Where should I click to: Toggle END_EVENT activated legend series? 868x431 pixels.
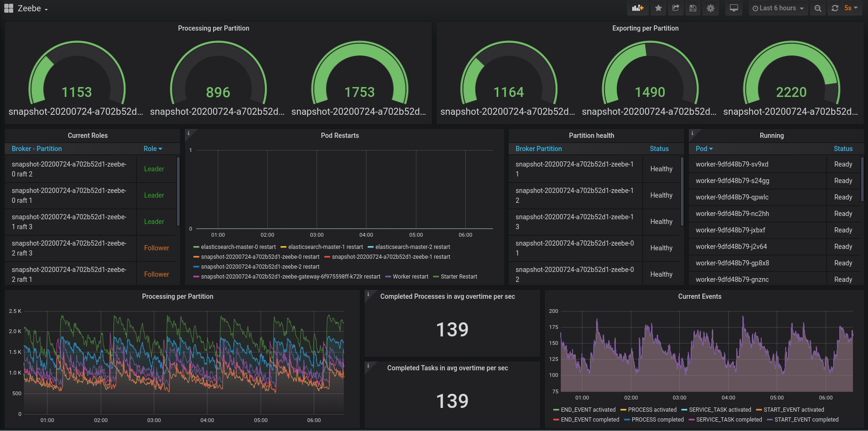click(x=588, y=410)
